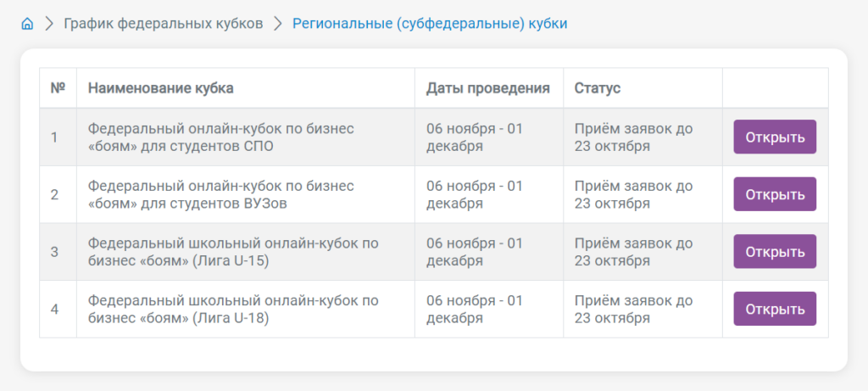Click the Лига U-15 cup name cell
The height and width of the screenshot is (391, 868).
click(x=246, y=251)
